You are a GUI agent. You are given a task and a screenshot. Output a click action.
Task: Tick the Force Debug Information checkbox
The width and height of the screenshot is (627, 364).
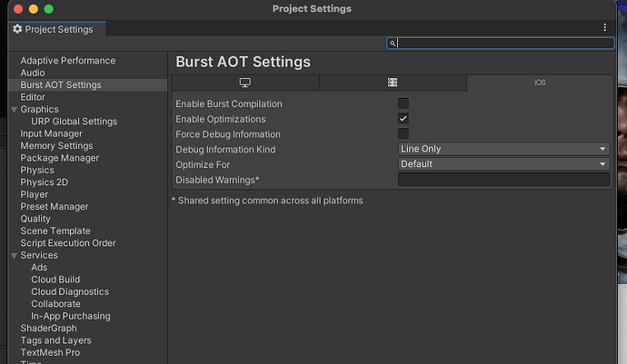point(403,134)
